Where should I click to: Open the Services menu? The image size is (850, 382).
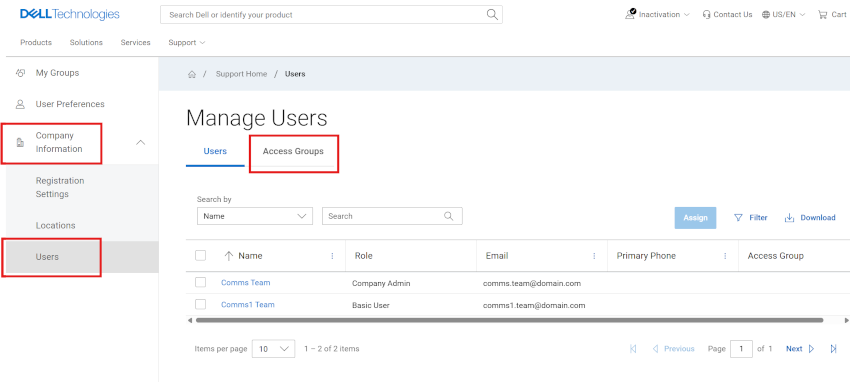pos(136,42)
